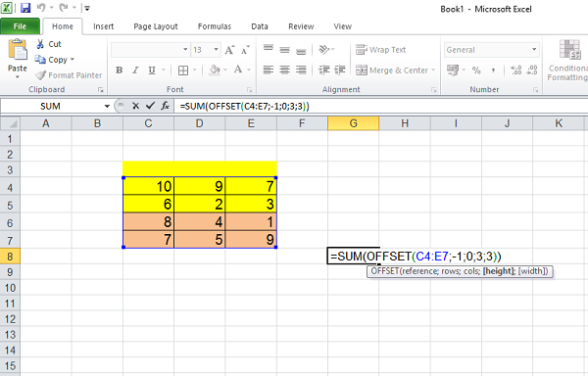Select row 8 header
This screenshot has height=376, width=588.
coord(10,257)
